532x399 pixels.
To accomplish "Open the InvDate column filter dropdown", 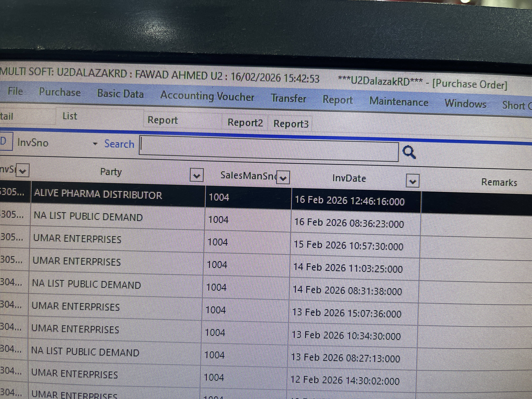I will (412, 181).
